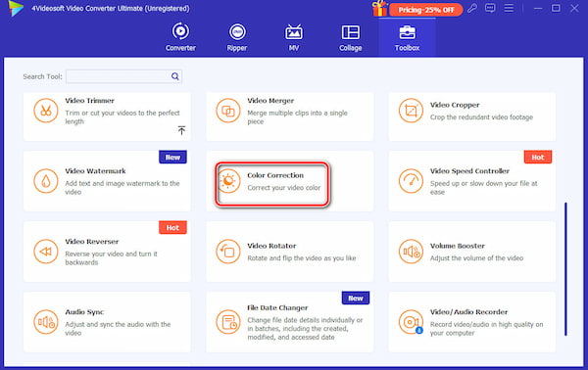The width and height of the screenshot is (588, 370).
Task: Click the Video Reverser rewind icon
Action: [x=46, y=252]
